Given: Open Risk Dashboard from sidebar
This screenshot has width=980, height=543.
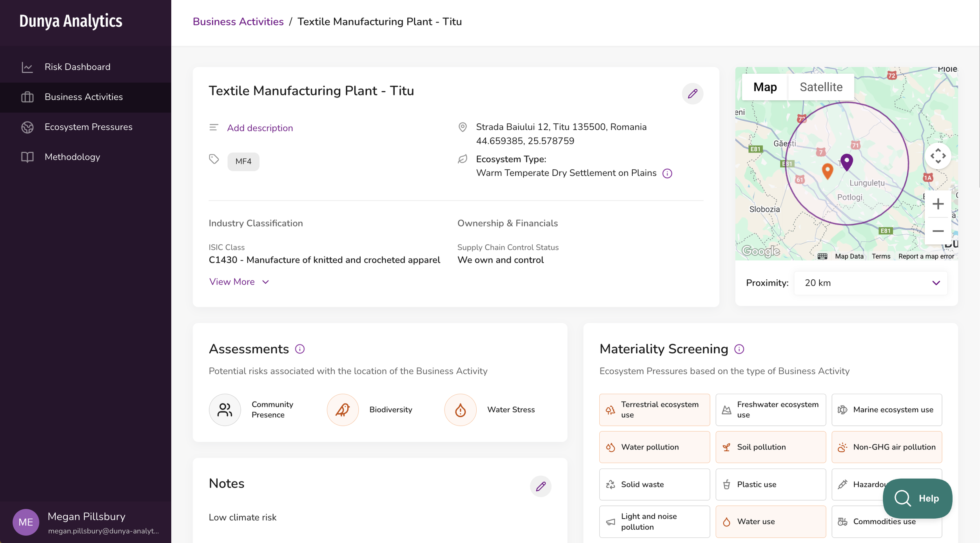Looking at the screenshot, I should point(77,67).
